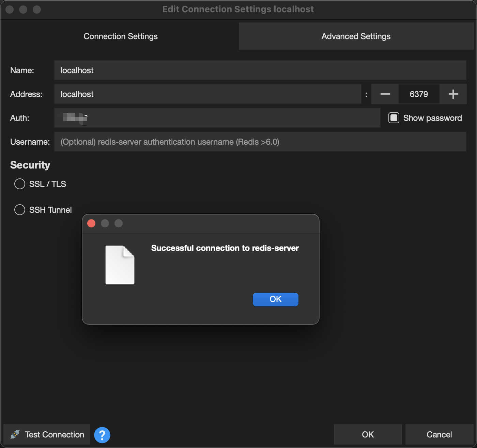This screenshot has height=448, width=477.
Task: Click the plug icon on Test Connection
Action: tap(15, 434)
